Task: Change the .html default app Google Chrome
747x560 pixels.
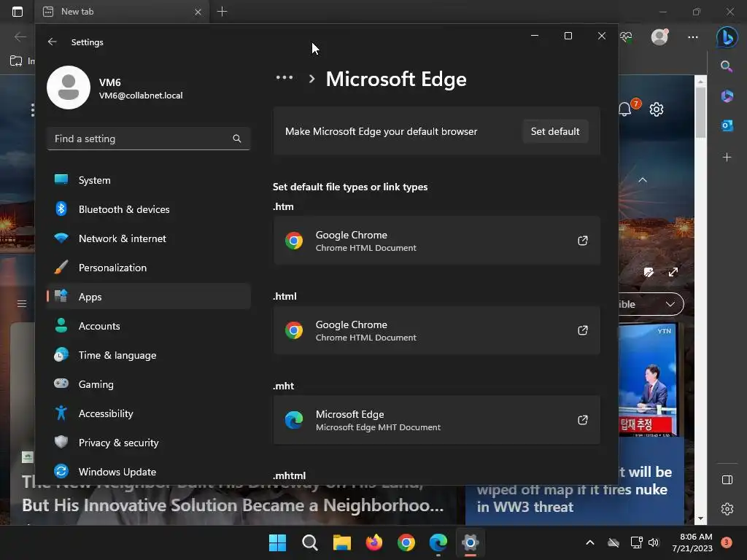Action: click(436, 330)
